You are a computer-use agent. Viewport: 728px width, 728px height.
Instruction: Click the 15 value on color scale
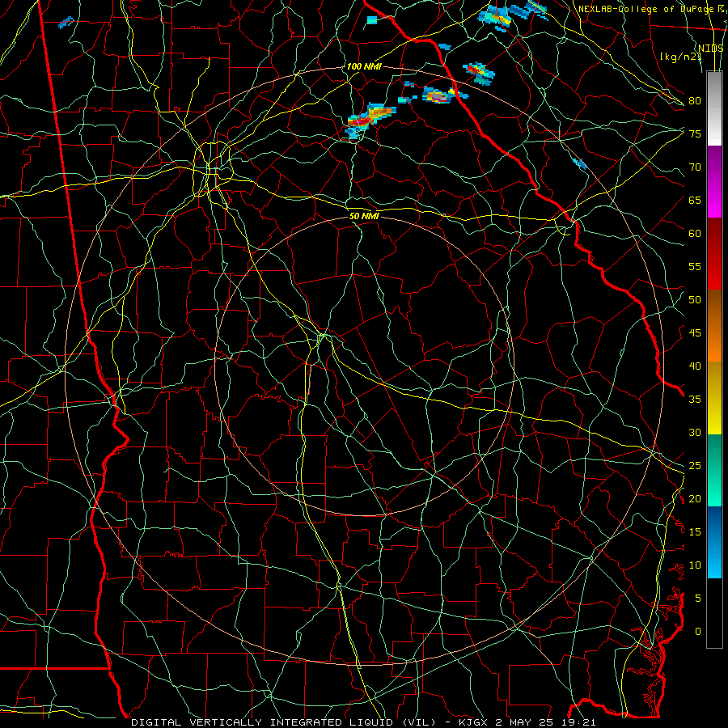coord(695,532)
